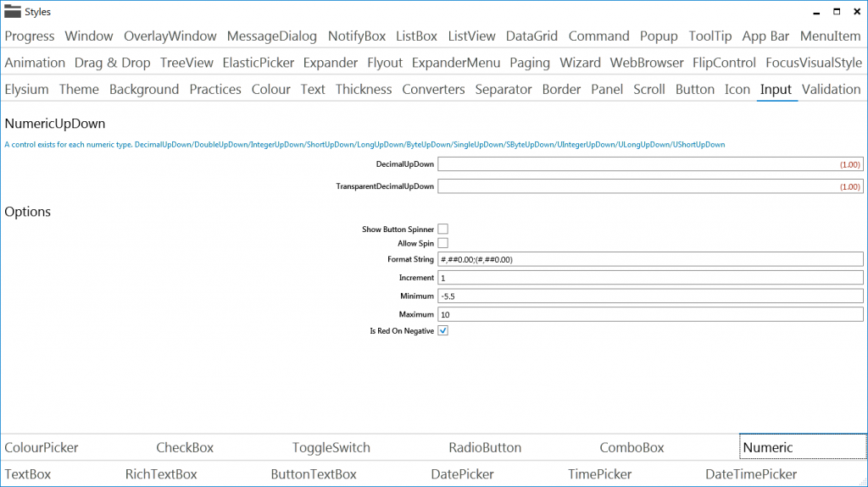Screen dimensions: 868x487
Task: Switch to the Background tab
Action: pyautogui.click(x=144, y=89)
